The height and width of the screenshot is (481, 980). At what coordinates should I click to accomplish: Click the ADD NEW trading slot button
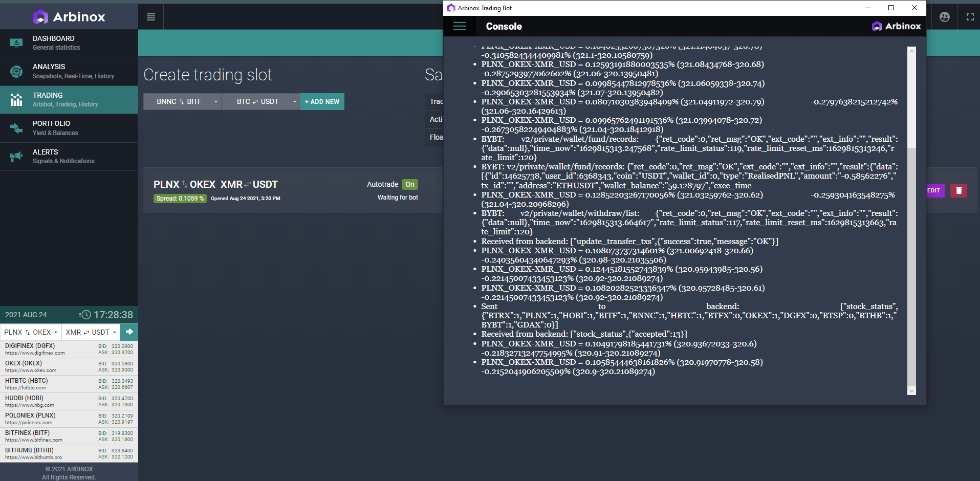(322, 101)
